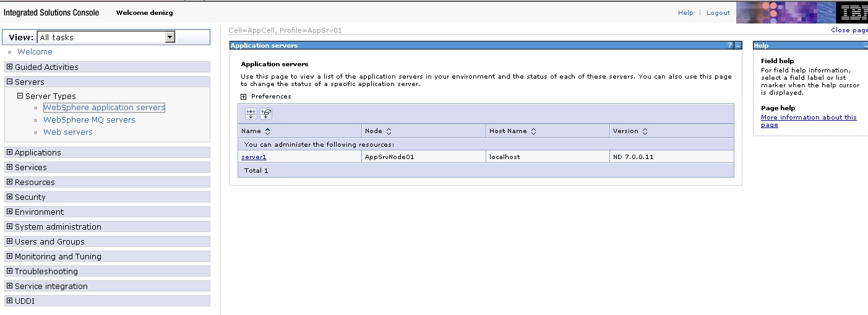Click the Application servers panel help question mark
868x315 pixels.
coord(729,46)
